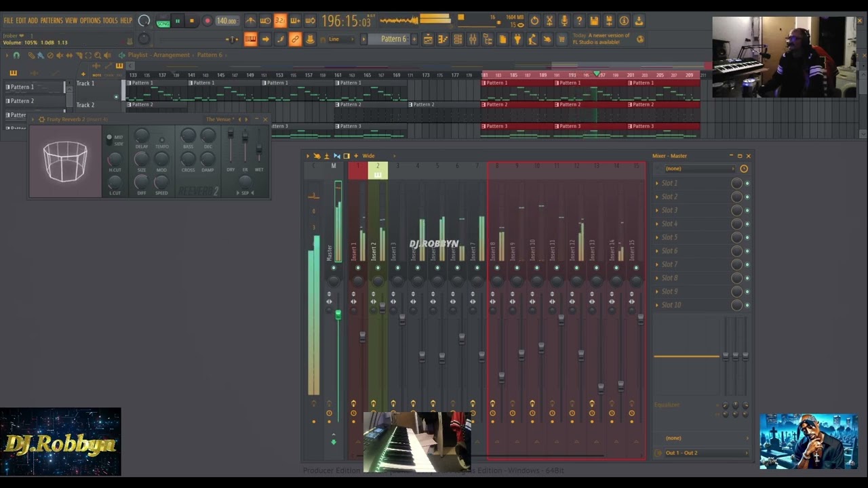Screen dimensions: 868x488
Task: Open the TOOLS menu
Action: [110, 21]
